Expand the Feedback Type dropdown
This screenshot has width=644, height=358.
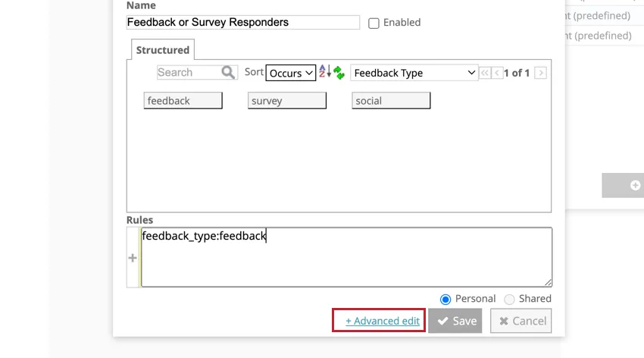tap(414, 73)
